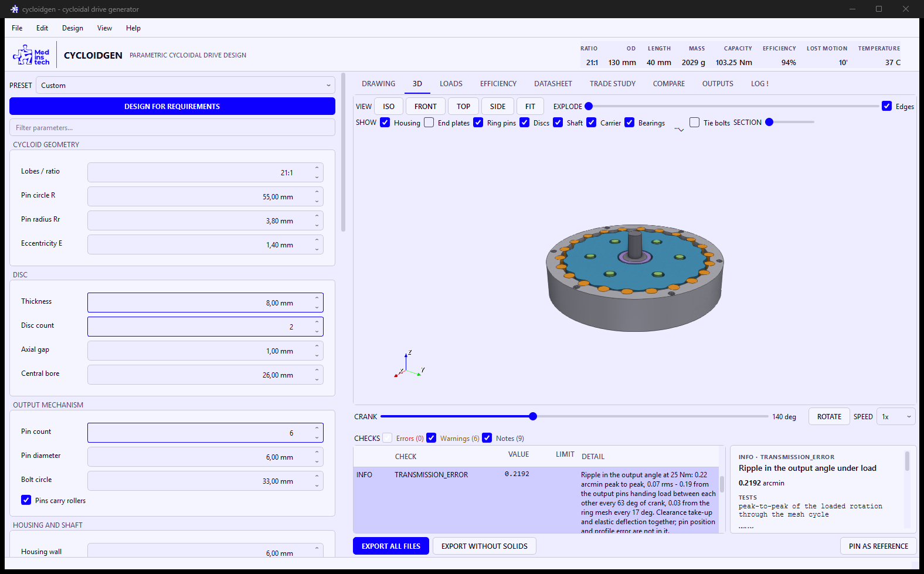Open the File menu
The image size is (924, 574).
[17, 28]
